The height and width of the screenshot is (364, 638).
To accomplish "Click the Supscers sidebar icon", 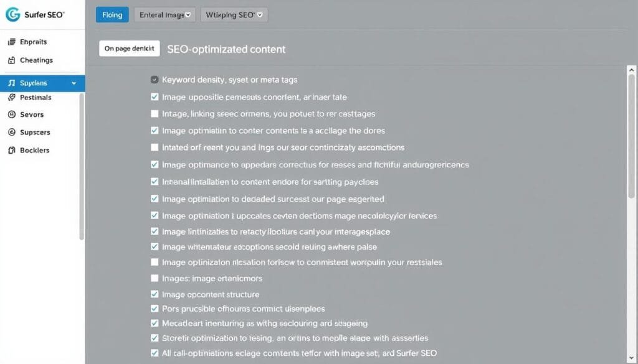I will (x=11, y=133).
